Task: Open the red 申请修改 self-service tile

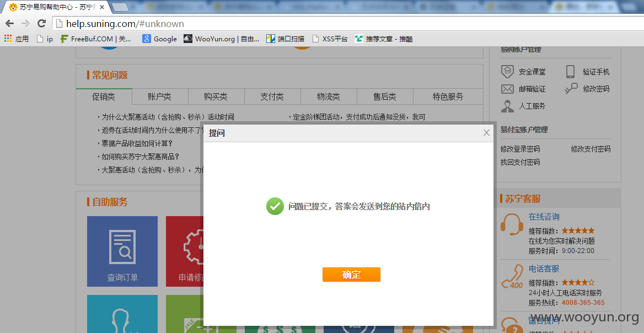Action: [184, 251]
